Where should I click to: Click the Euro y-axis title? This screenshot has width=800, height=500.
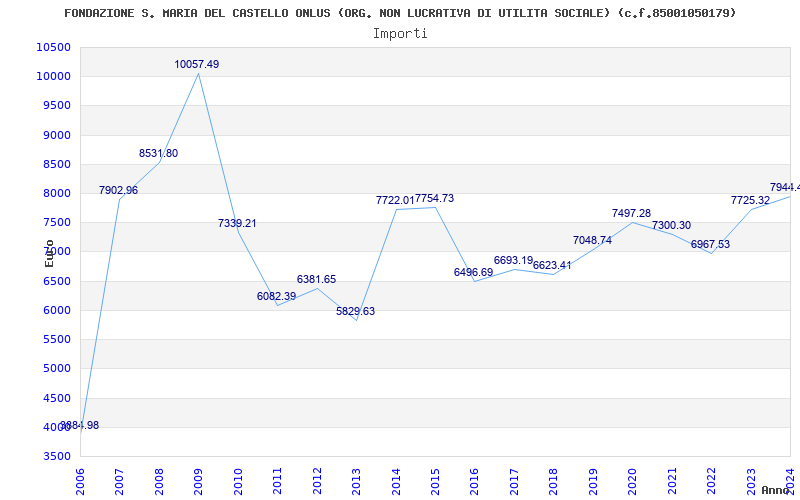point(49,253)
